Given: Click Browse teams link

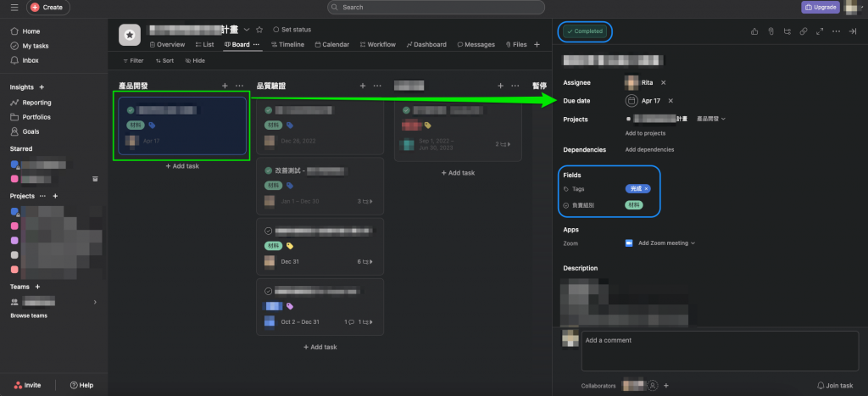Looking at the screenshot, I should click(x=29, y=315).
